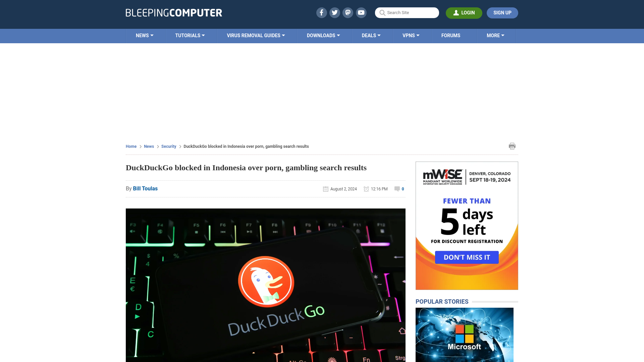Click the print article icon
Viewport: 644px width, 362px height.
(x=512, y=146)
